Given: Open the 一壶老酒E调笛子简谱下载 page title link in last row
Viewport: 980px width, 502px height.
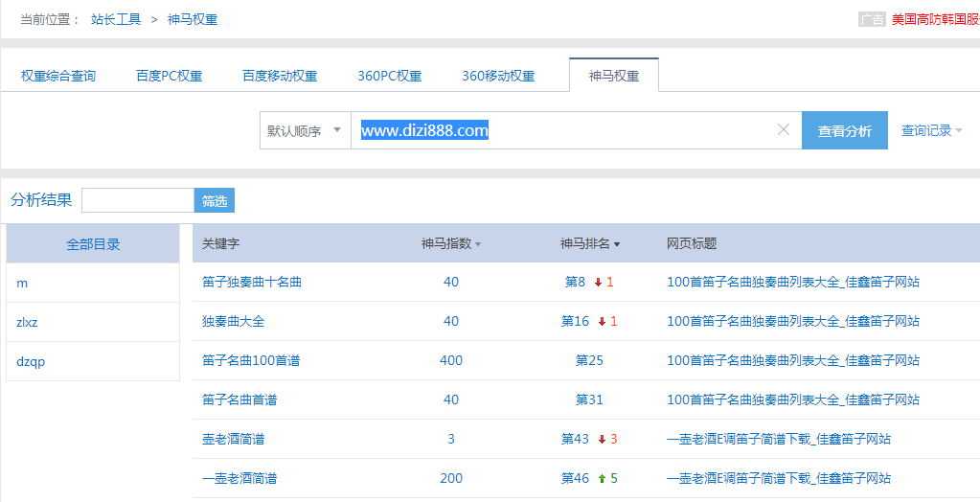Looking at the screenshot, I should [x=778, y=478].
